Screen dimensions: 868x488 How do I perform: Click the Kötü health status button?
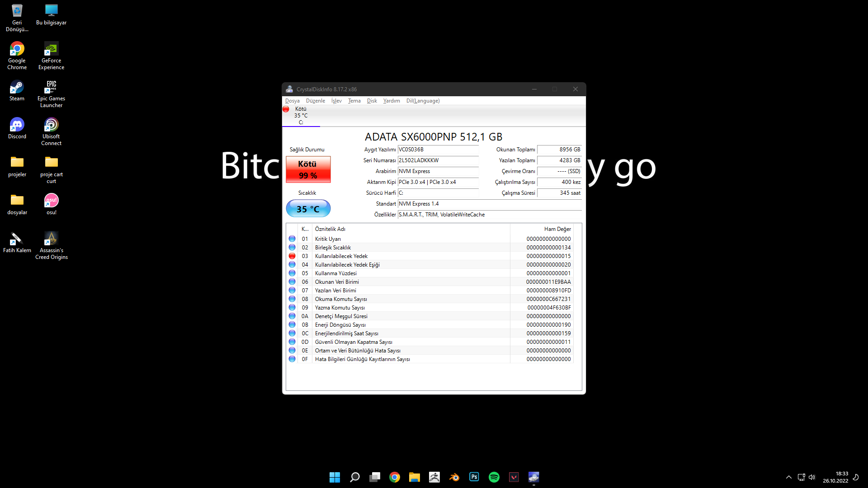307,169
